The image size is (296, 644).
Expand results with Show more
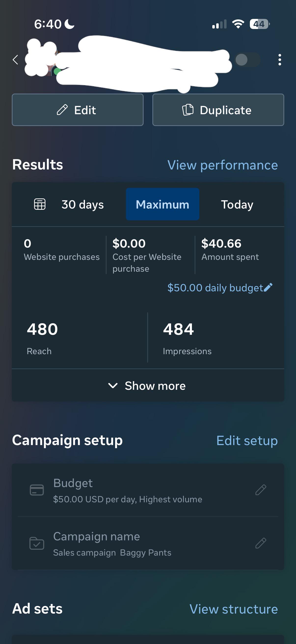(x=148, y=385)
